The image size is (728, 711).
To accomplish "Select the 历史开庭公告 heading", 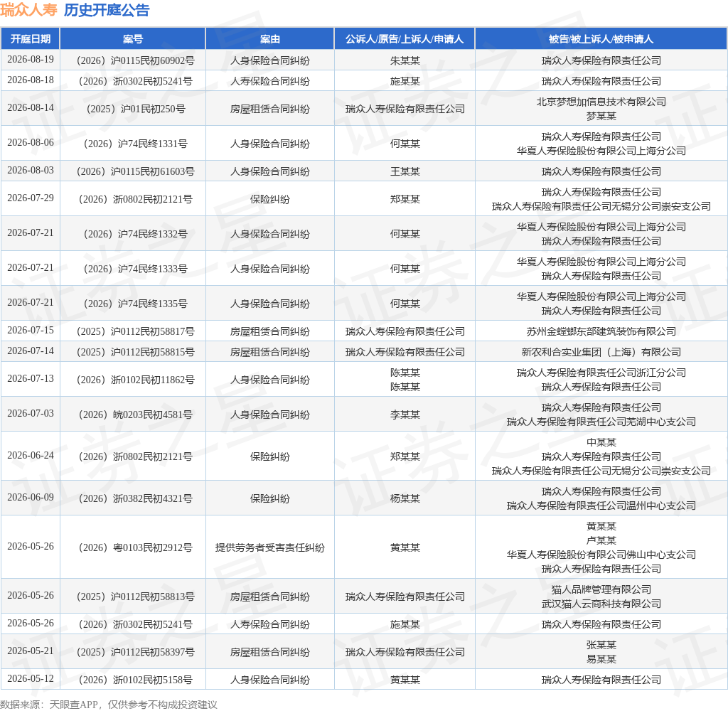I will 107,10.
